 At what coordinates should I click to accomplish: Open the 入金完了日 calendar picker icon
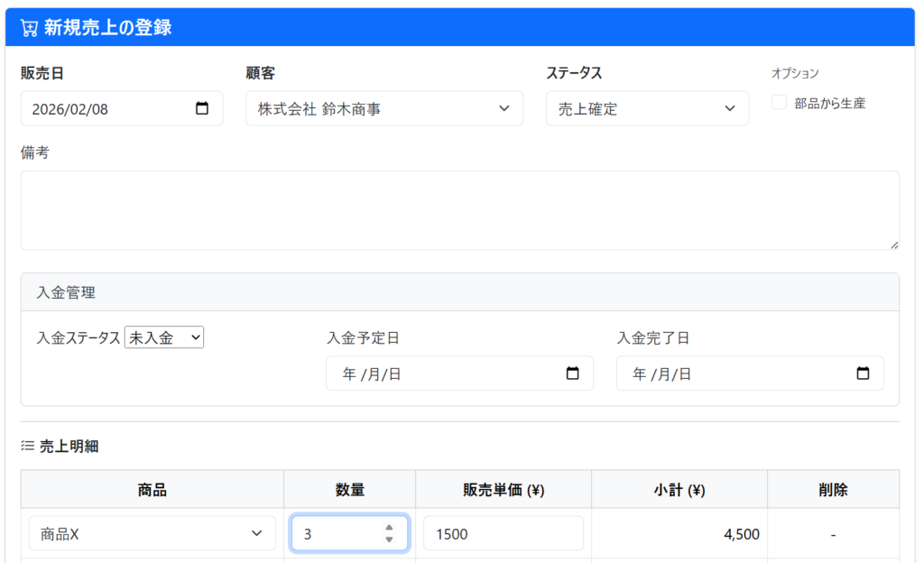(x=863, y=374)
